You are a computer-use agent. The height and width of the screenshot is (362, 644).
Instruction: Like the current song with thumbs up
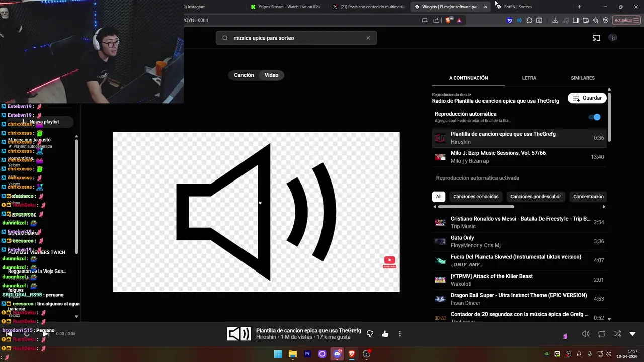tap(385, 334)
